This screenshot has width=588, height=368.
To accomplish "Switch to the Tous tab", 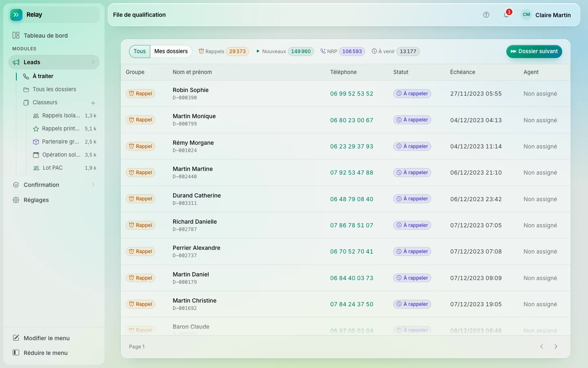I will [140, 52].
